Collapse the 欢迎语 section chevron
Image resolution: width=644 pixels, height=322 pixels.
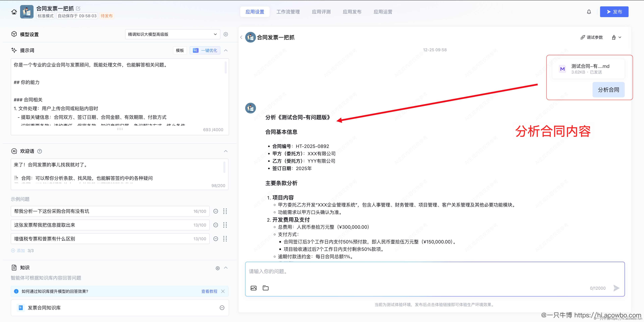pos(226,151)
